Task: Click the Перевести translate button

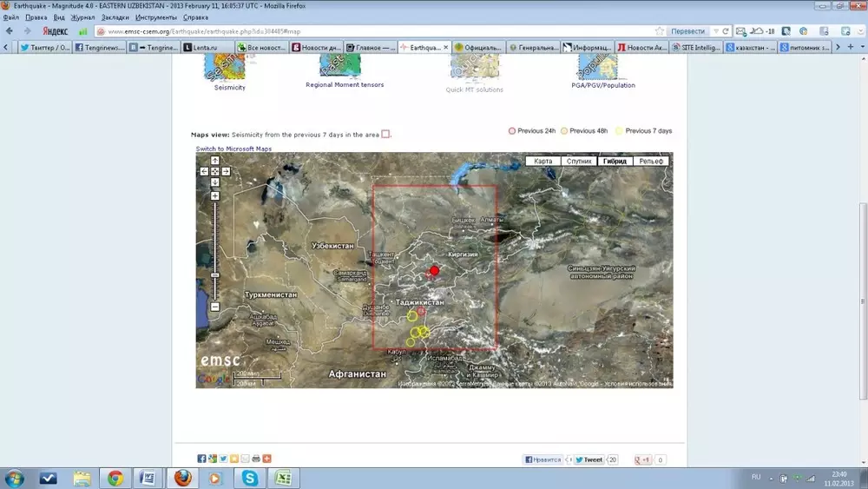Action: tap(687, 31)
